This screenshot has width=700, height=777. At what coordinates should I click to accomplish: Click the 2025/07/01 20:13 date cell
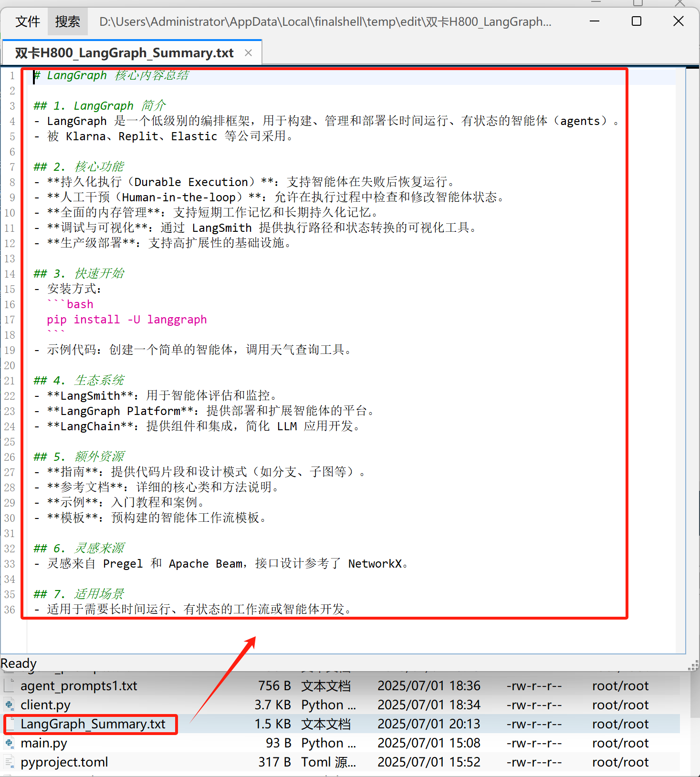point(429,724)
